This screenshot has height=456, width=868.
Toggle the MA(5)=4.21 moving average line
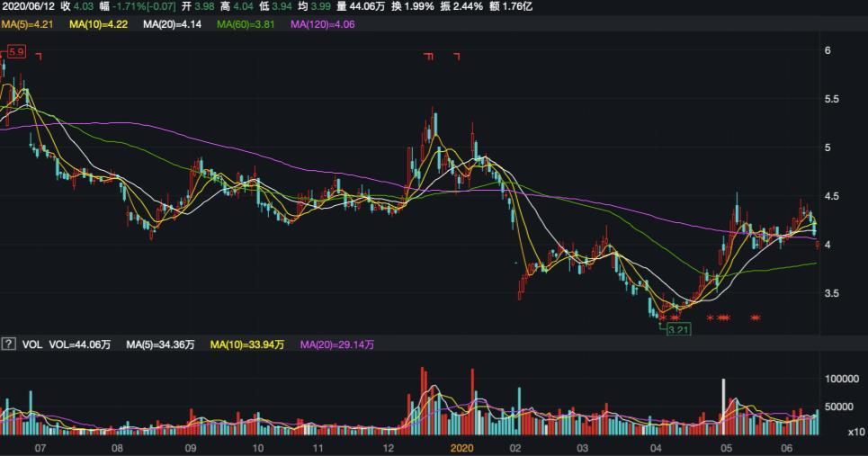click(x=29, y=24)
